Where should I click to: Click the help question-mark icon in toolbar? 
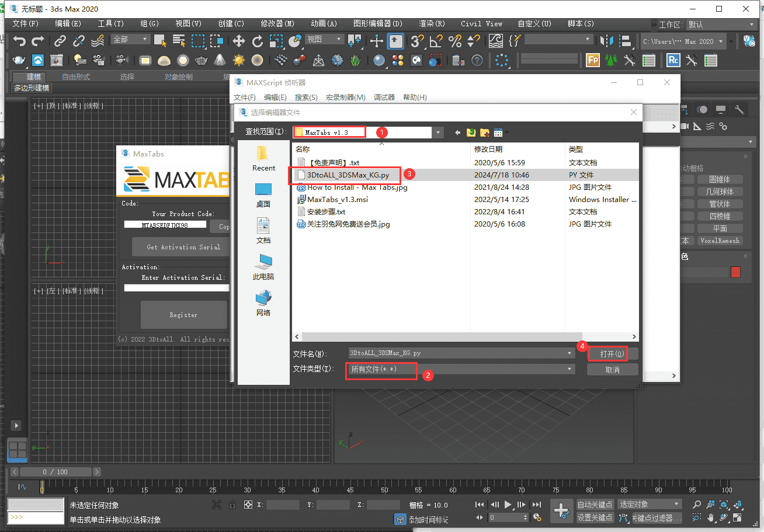click(477, 60)
